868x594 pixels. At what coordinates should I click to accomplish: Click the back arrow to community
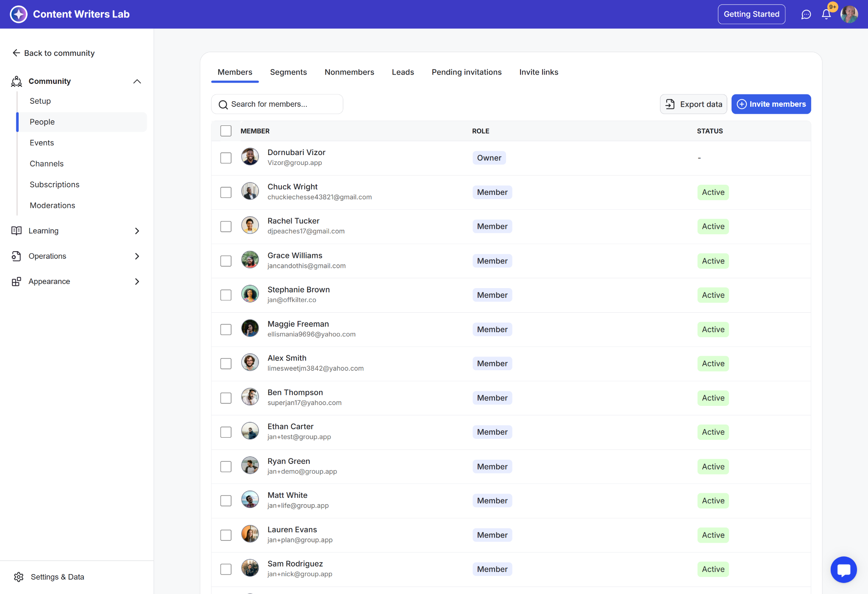coord(16,53)
